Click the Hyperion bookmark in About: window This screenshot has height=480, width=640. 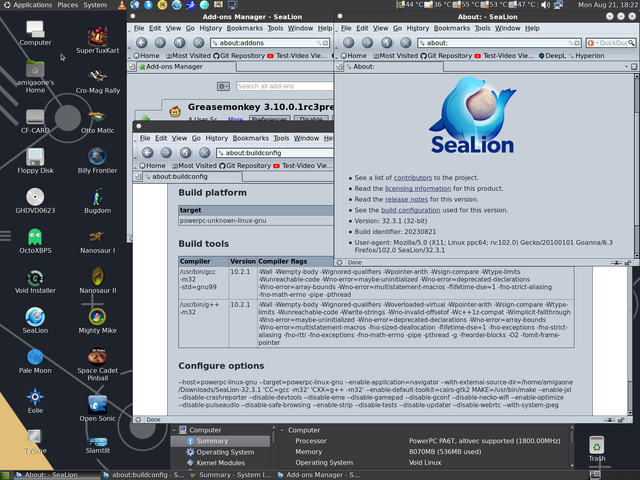[x=587, y=56]
